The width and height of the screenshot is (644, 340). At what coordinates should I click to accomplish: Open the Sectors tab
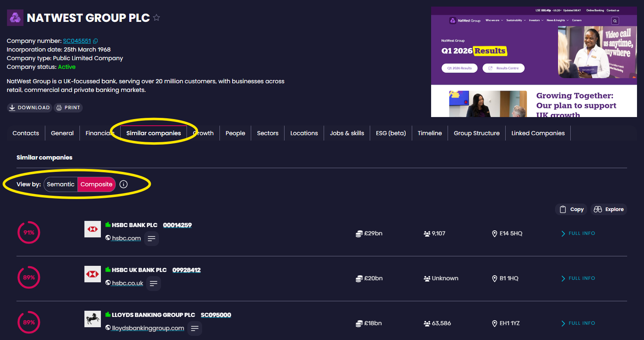[x=268, y=133]
